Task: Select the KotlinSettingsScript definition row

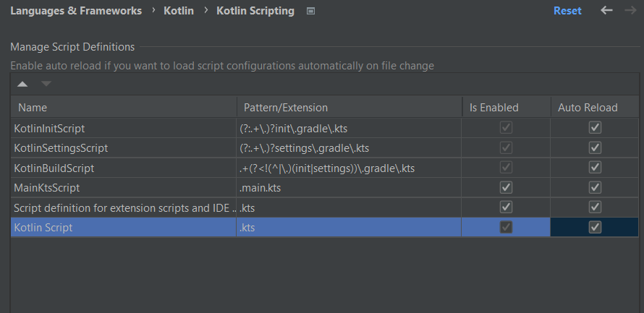Action: coord(61,148)
